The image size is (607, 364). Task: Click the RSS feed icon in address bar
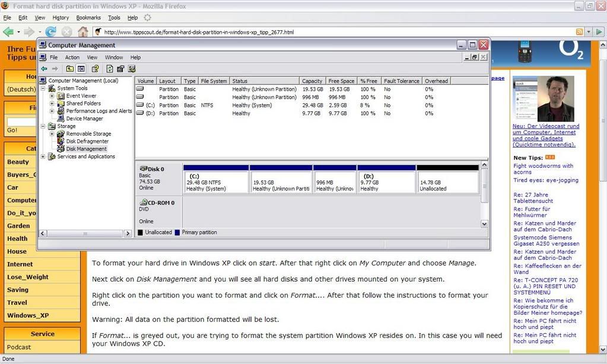580,32
